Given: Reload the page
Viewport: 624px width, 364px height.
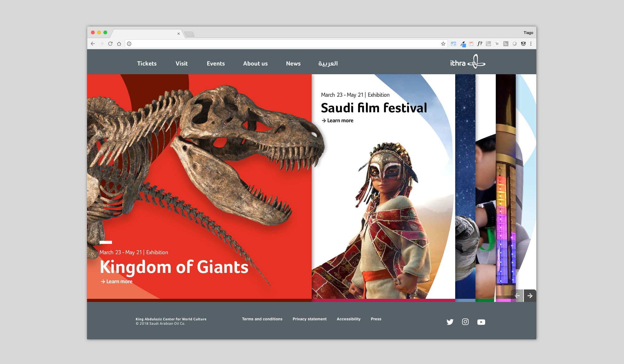Looking at the screenshot, I should click(110, 44).
